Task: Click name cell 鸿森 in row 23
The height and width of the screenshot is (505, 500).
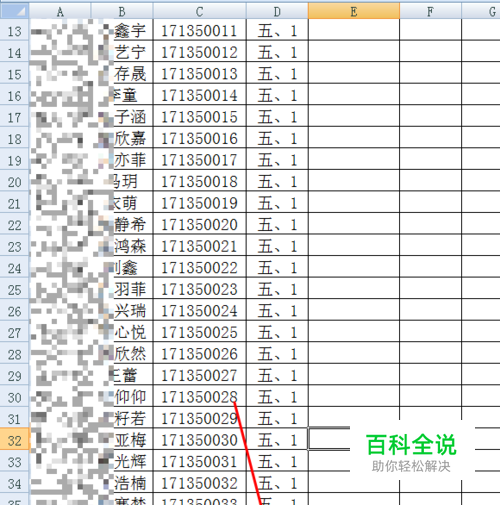Action: point(130,246)
